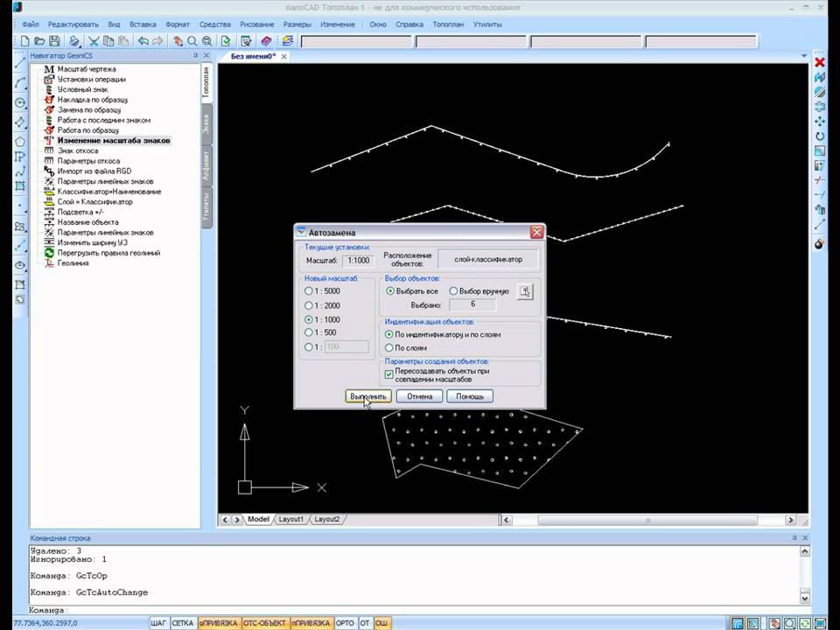The width and height of the screenshot is (840, 630).
Task: Click the Rotate icon in right toolbar
Action: pyautogui.click(x=820, y=136)
